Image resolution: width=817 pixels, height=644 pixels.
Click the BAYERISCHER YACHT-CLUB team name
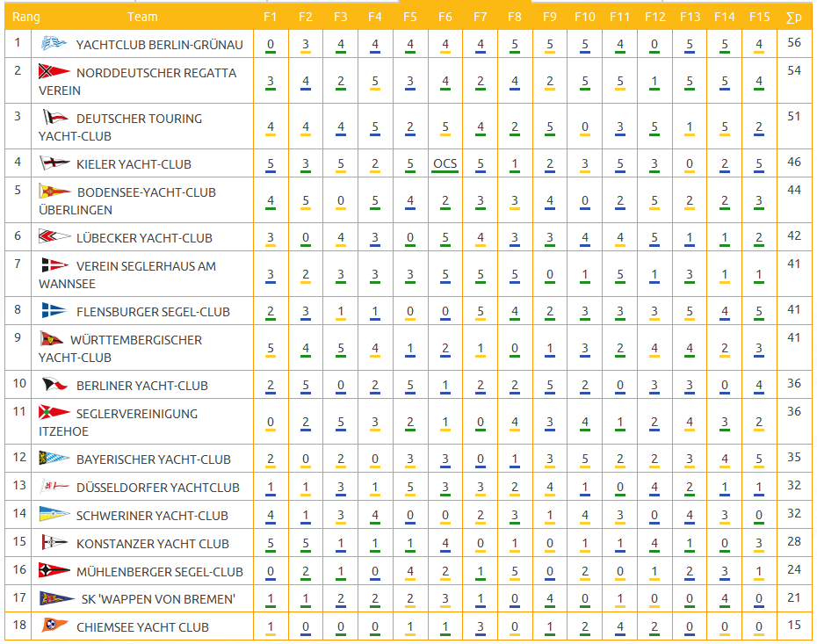point(154,459)
